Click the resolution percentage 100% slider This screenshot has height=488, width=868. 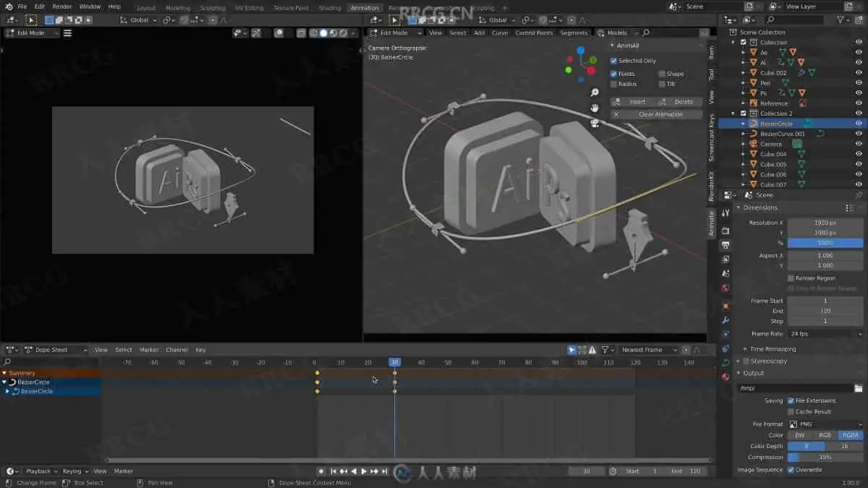point(825,243)
